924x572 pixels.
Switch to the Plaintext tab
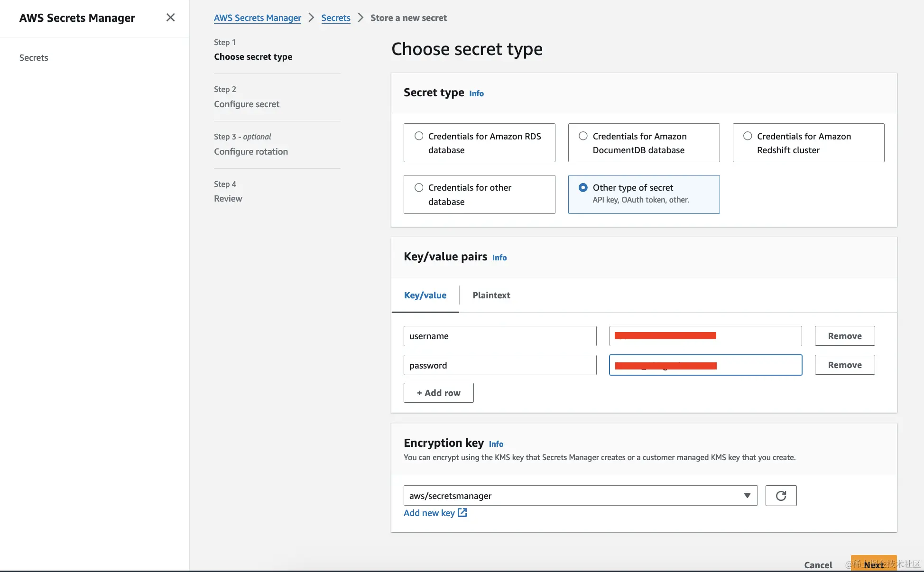point(491,295)
